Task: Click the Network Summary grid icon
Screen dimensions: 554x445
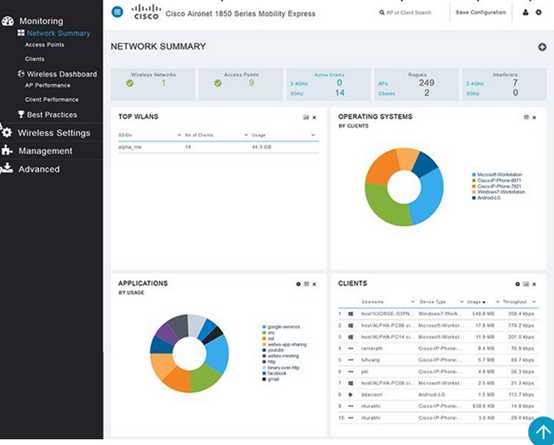Action: coord(21,33)
